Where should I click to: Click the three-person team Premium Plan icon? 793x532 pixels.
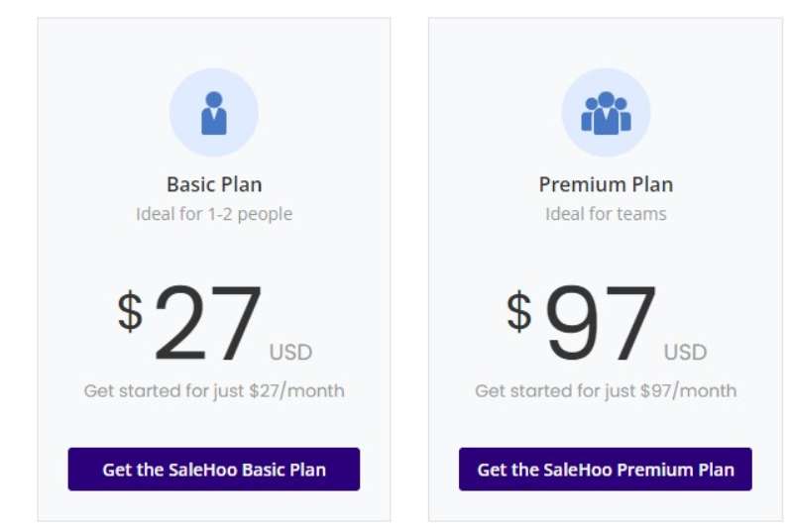606,113
